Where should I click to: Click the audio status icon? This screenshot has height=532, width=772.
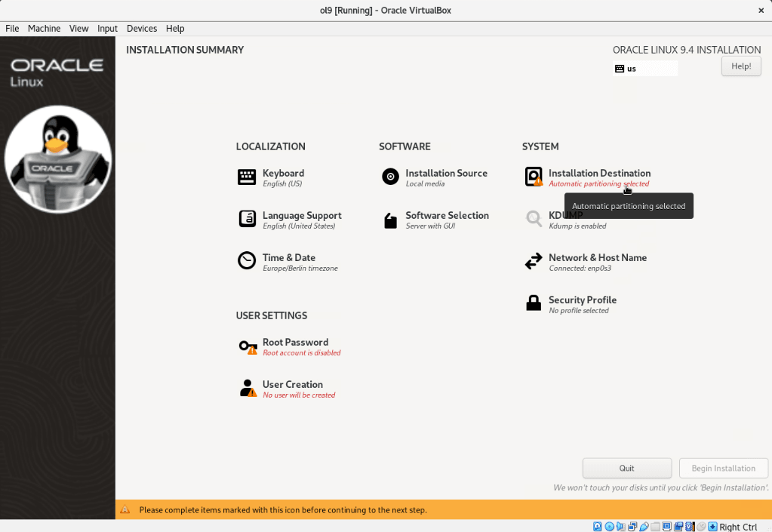[620, 527]
